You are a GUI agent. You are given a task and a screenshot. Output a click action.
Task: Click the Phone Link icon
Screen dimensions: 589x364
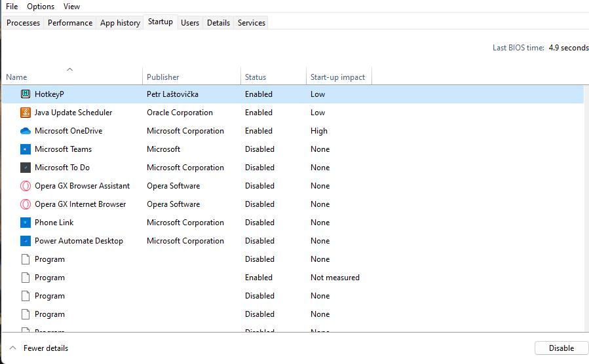click(x=26, y=223)
